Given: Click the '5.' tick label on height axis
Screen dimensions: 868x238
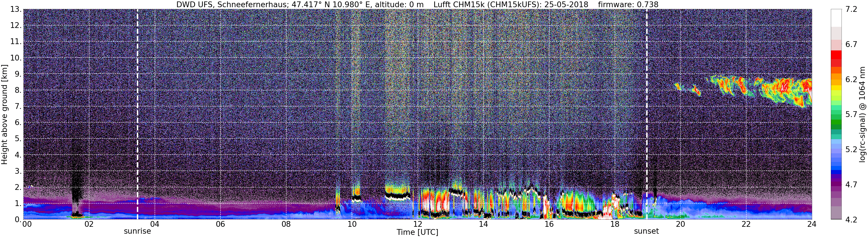Looking at the screenshot, I should coord(18,139).
